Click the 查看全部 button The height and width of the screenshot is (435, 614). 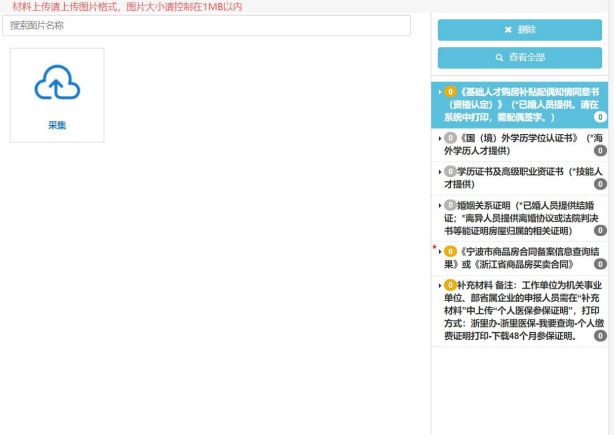(520, 58)
